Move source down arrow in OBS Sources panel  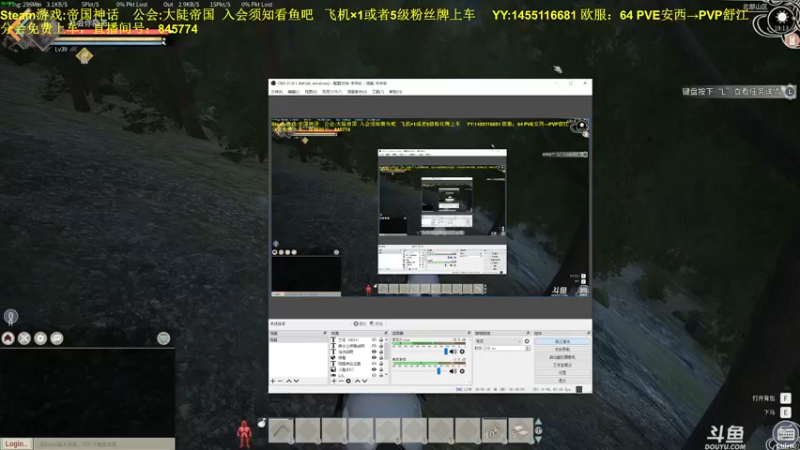pyautogui.click(x=365, y=381)
